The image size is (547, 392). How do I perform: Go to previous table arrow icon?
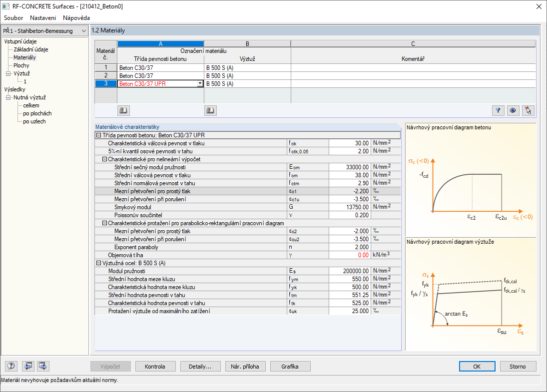point(28,366)
